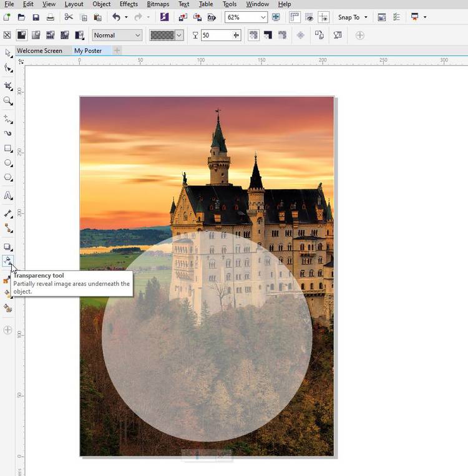Click the Import icon

(x=183, y=17)
